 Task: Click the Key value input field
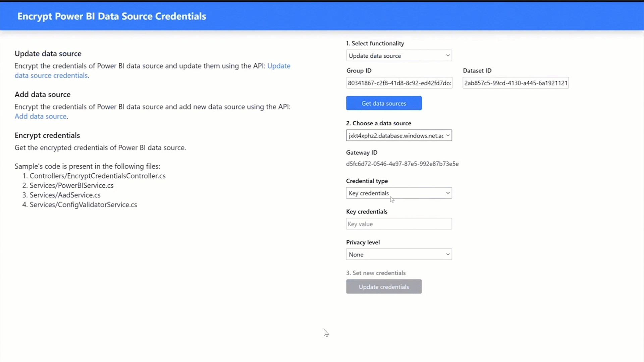(x=399, y=224)
